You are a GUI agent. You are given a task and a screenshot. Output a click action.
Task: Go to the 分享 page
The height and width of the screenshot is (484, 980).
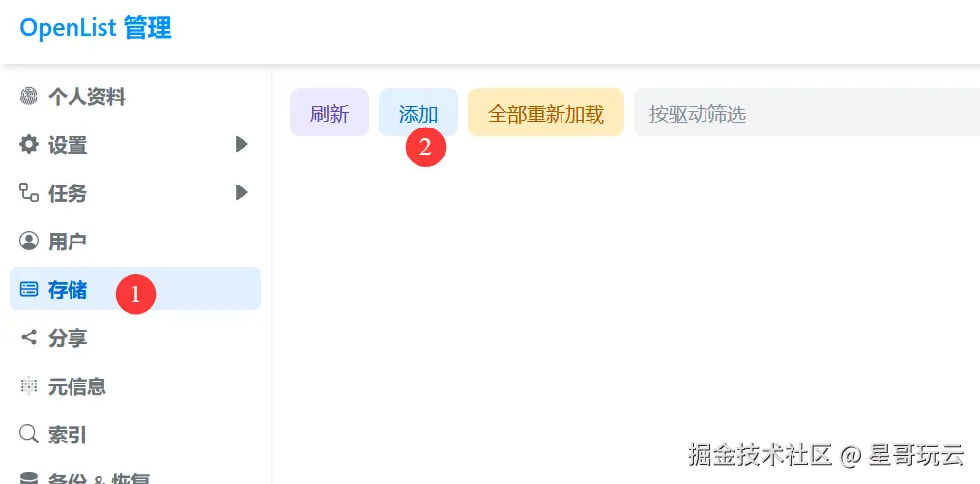click(135, 338)
